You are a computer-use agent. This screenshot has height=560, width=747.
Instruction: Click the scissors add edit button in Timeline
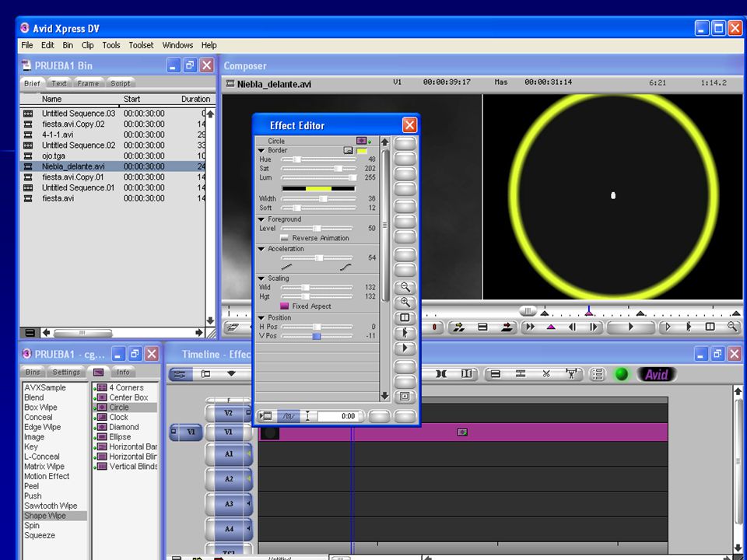[546, 374]
